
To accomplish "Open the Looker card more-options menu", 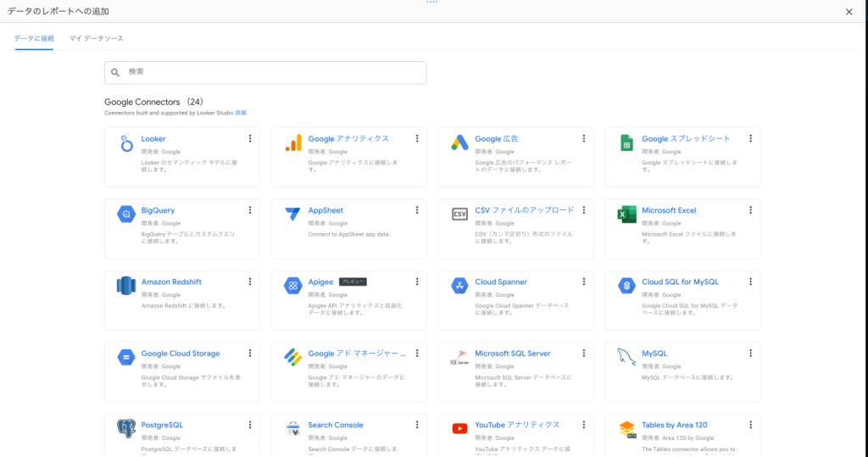I will pos(250,138).
